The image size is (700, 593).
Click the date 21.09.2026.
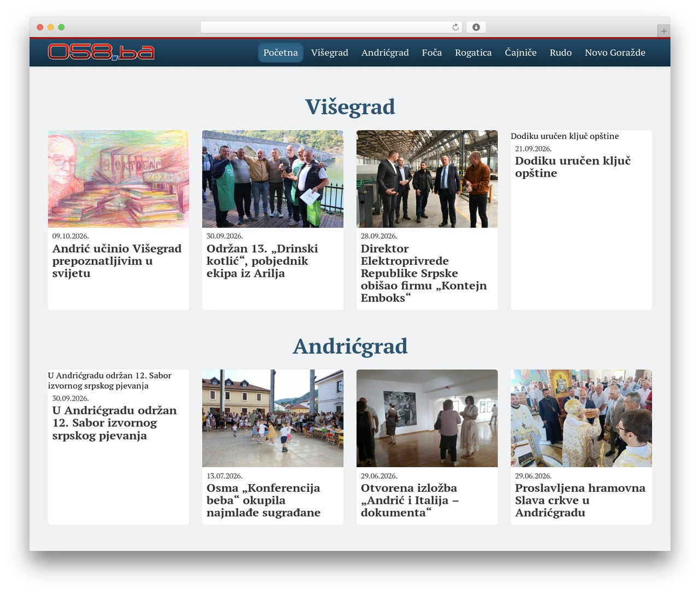(533, 149)
